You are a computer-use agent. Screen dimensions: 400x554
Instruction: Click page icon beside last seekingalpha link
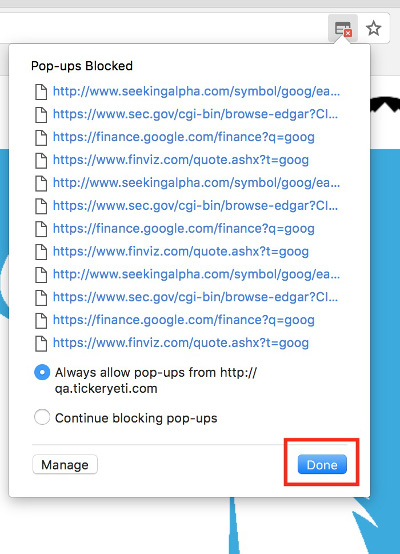41,275
